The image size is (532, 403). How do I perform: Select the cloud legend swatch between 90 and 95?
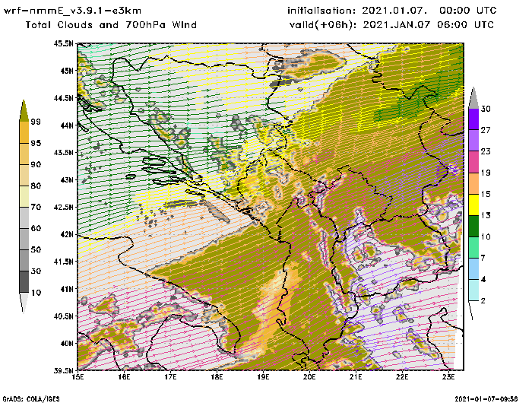click(x=24, y=154)
